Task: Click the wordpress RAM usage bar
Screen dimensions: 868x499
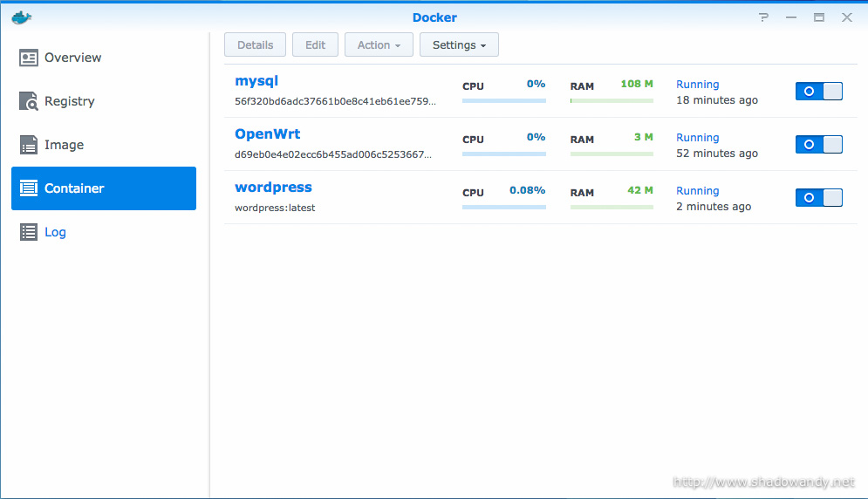Action: [x=612, y=207]
